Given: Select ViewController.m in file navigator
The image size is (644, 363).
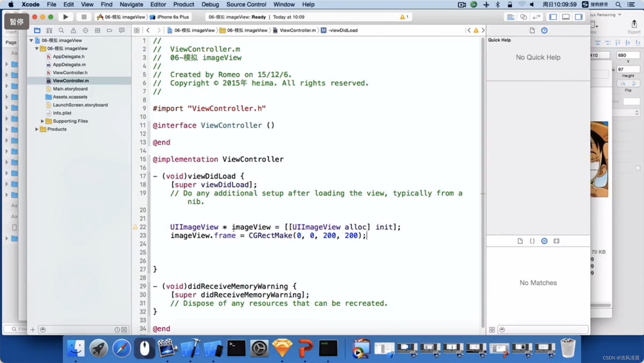Looking at the screenshot, I should 71,81.
